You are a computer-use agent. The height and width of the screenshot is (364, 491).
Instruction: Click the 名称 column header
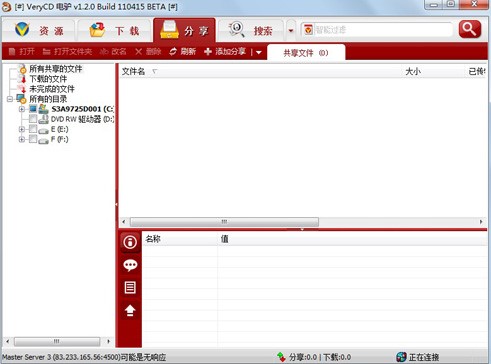tap(153, 239)
